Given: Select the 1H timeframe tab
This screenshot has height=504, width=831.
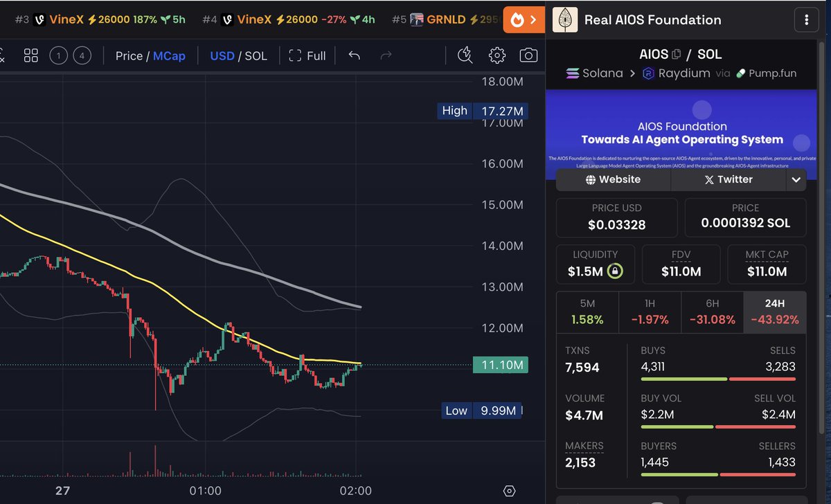Looking at the screenshot, I should [650, 312].
